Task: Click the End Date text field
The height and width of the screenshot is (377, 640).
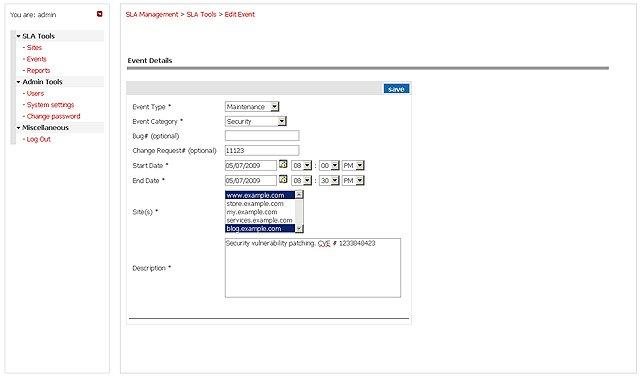Action: pyautogui.click(x=251, y=180)
